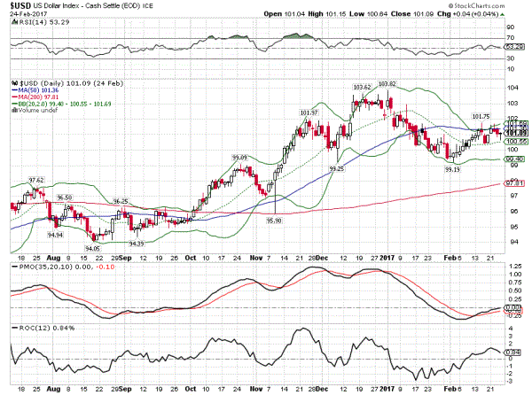Click the 103.82 price peak label
Viewport: 532px width, 395px height.
(387, 83)
